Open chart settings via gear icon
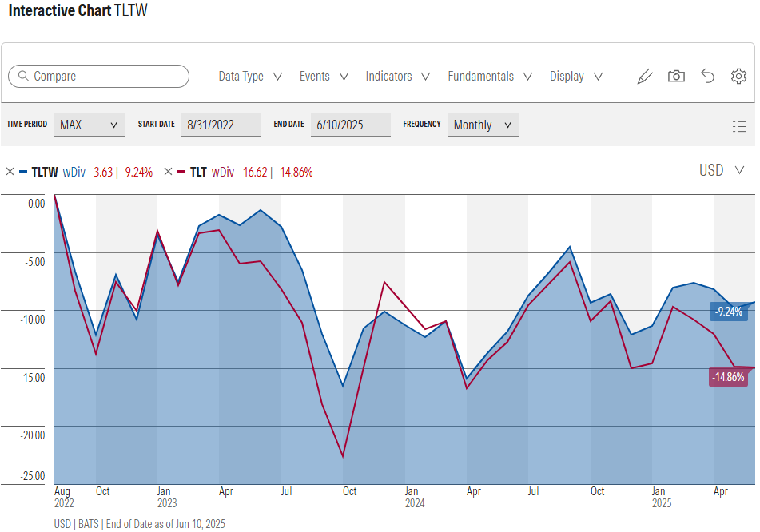This screenshot has width=760, height=532. pyautogui.click(x=738, y=76)
